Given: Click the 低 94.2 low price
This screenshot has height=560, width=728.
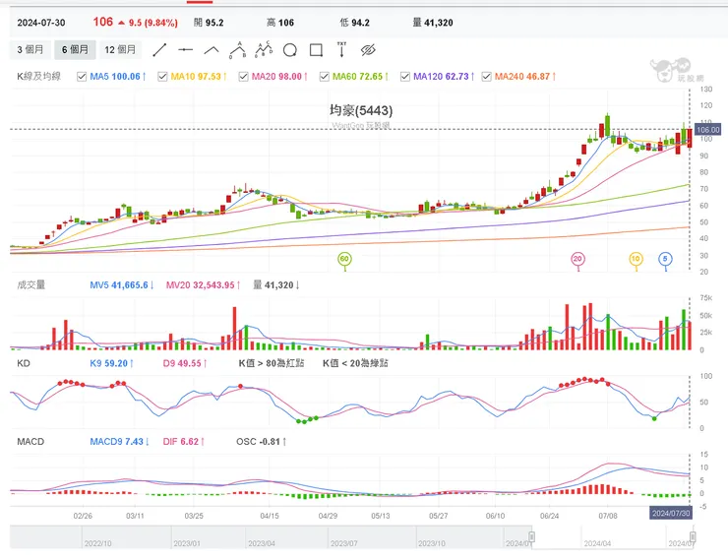Looking at the screenshot, I should (x=355, y=23).
